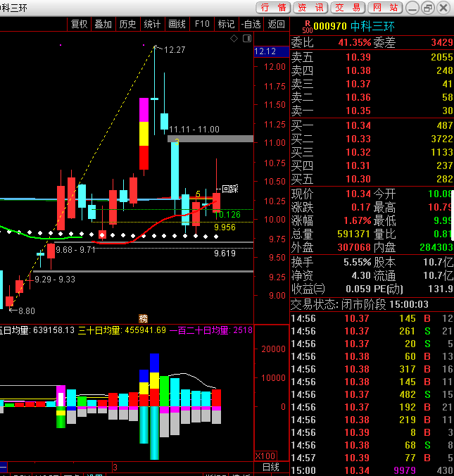454x476 pixels.
Task: Select the 叠加 overlay option
Action: click(x=103, y=24)
